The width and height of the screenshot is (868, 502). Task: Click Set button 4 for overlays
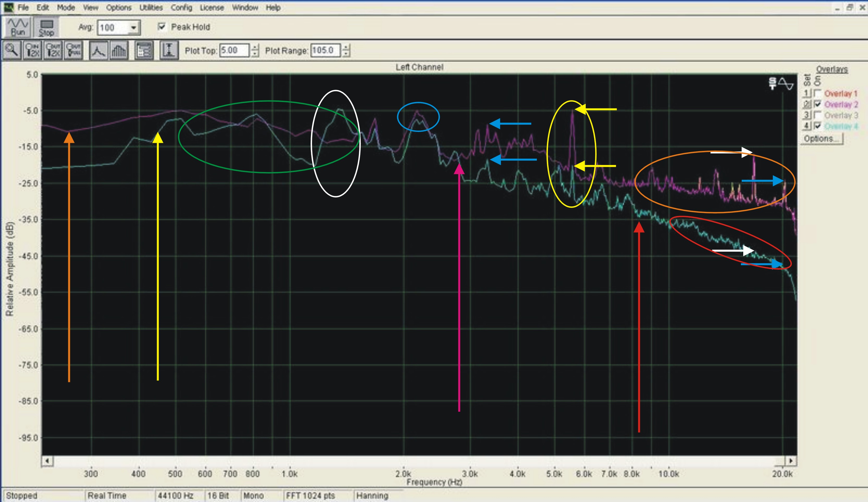click(x=807, y=125)
